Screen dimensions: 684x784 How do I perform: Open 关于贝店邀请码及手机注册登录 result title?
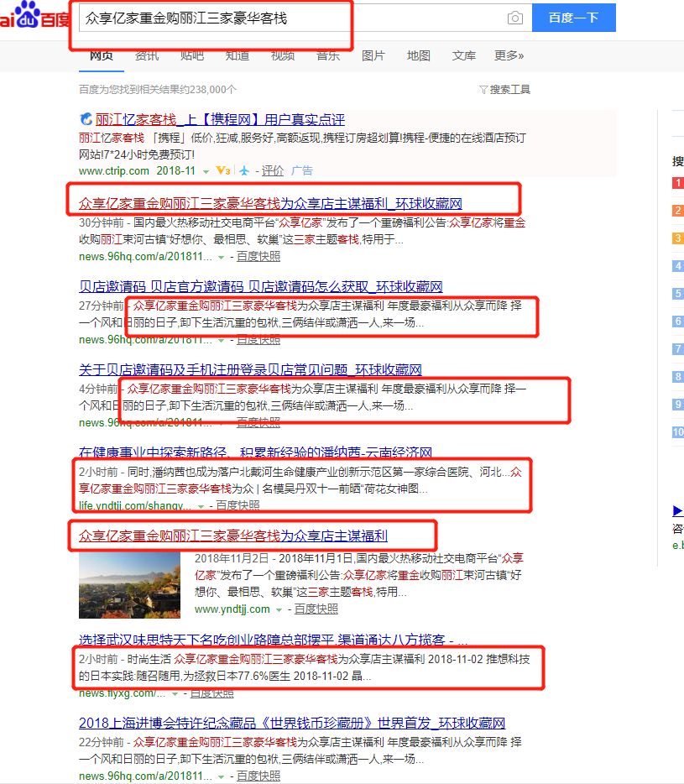(x=250, y=369)
